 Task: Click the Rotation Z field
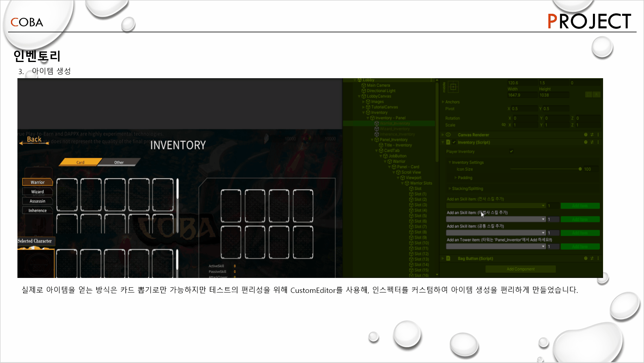point(588,118)
